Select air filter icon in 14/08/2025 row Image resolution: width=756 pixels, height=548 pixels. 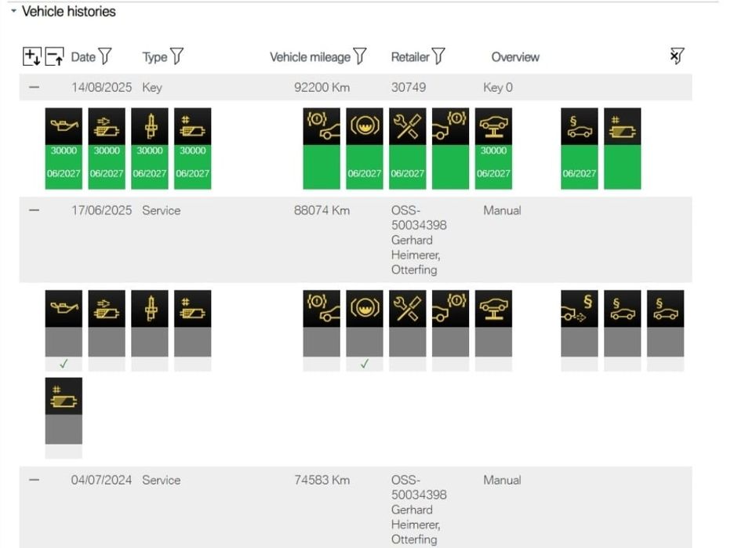point(107,126)
